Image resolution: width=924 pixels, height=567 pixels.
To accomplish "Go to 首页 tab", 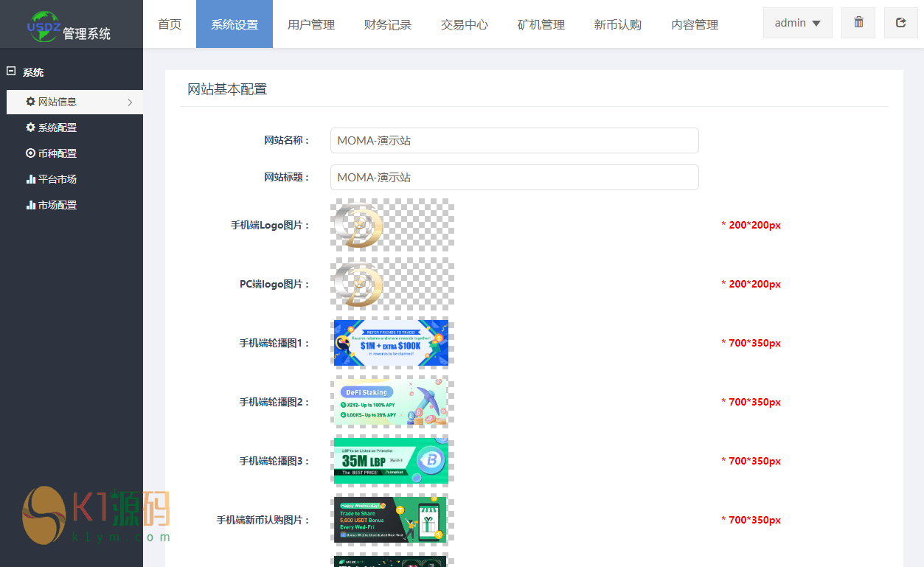I will [x=170, y=24].
